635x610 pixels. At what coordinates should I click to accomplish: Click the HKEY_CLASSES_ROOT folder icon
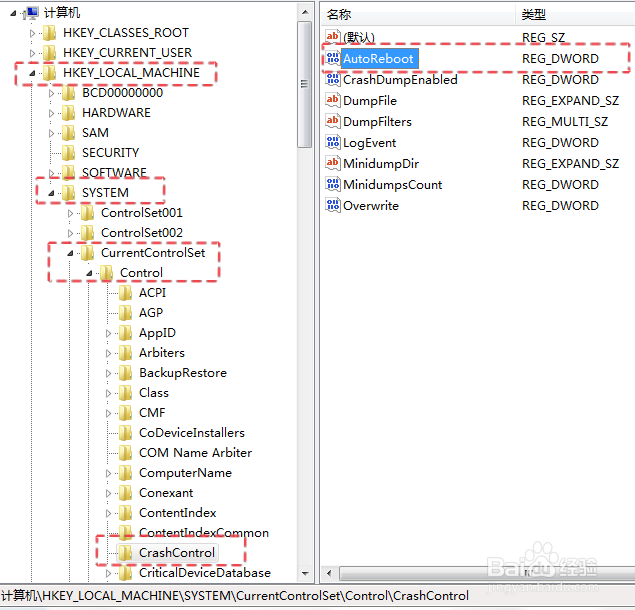[x=49, y=33]
